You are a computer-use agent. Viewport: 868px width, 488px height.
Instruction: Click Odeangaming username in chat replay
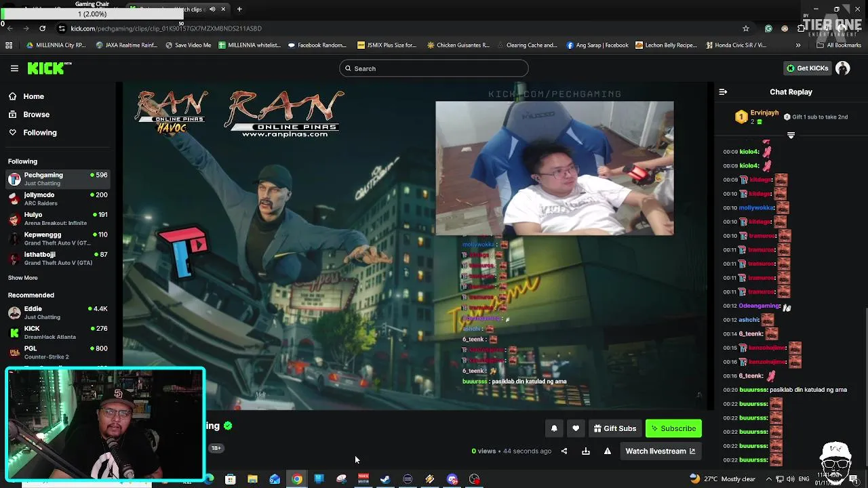coord(759,306)
